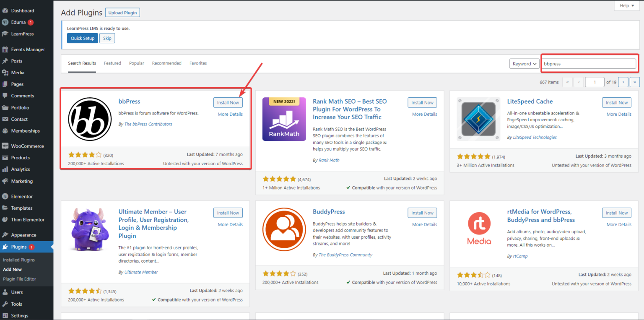Screen dimensions: 644x320
Task: Open More Details for LiteSpeed Cache
Action: coord(619,114)
